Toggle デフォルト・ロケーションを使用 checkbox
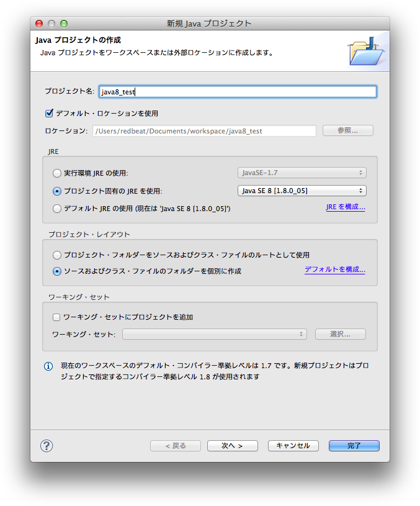This screenshot has width=420, height=506. (49, 113)
